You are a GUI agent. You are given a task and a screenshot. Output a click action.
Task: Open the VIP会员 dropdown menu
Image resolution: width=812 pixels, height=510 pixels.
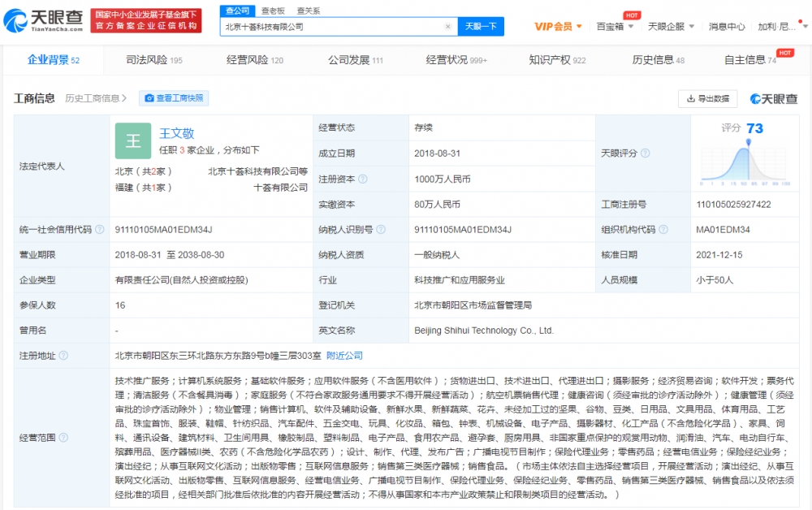[558, 27]
